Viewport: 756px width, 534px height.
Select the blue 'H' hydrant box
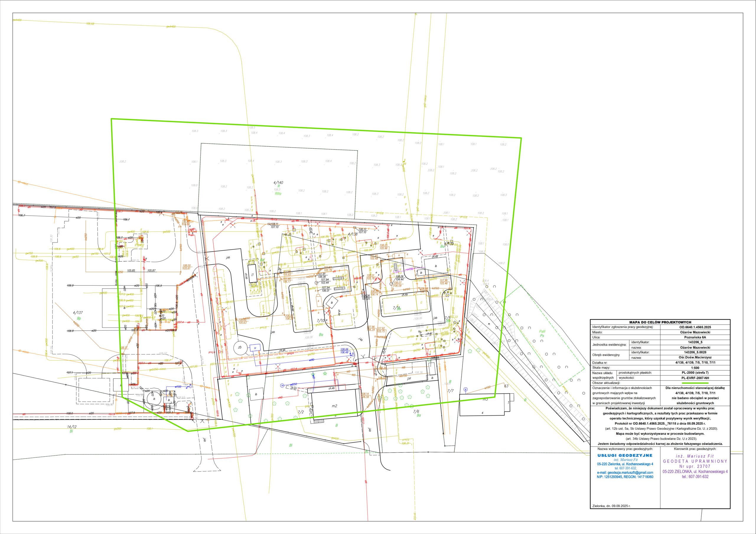pyautogui.click(x=255, y=348)
